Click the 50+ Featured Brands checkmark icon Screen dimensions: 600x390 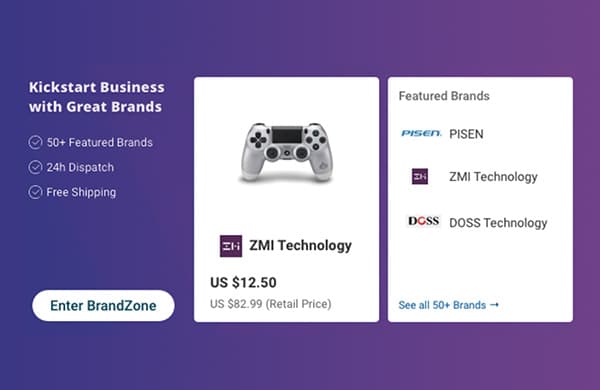click(35, 142)
